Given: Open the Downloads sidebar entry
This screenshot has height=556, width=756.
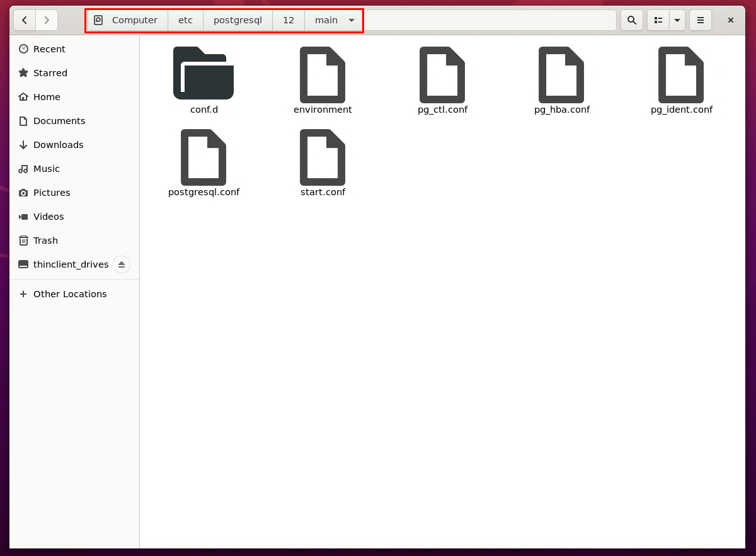Looking at the screenshot, I should (58, 144).
